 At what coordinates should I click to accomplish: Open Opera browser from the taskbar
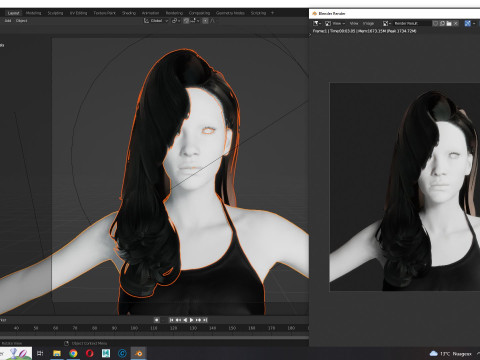(x=89, y=353)
